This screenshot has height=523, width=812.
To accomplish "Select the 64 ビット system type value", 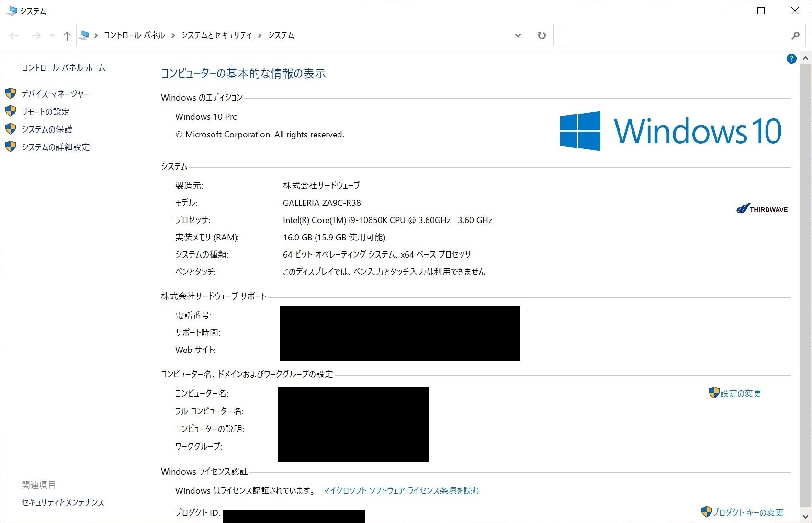I will tap(377, 255).
